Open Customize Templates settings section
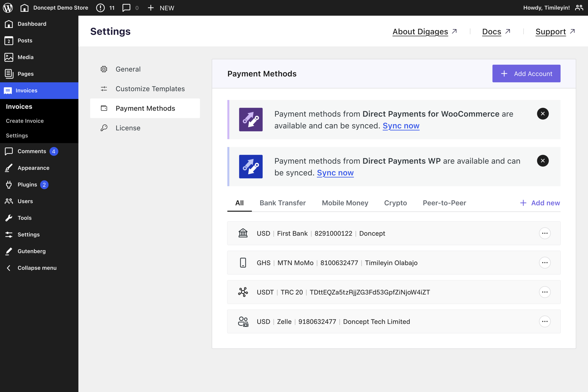The width and height of the screenshot is (588, 392). point(150,89)
